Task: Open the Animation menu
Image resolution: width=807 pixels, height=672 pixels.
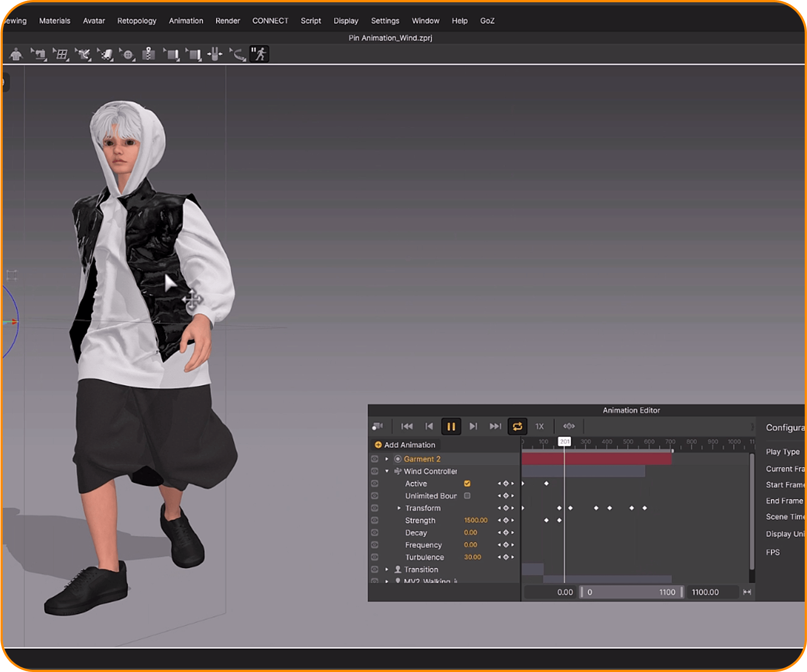Action: pos(186,21)
